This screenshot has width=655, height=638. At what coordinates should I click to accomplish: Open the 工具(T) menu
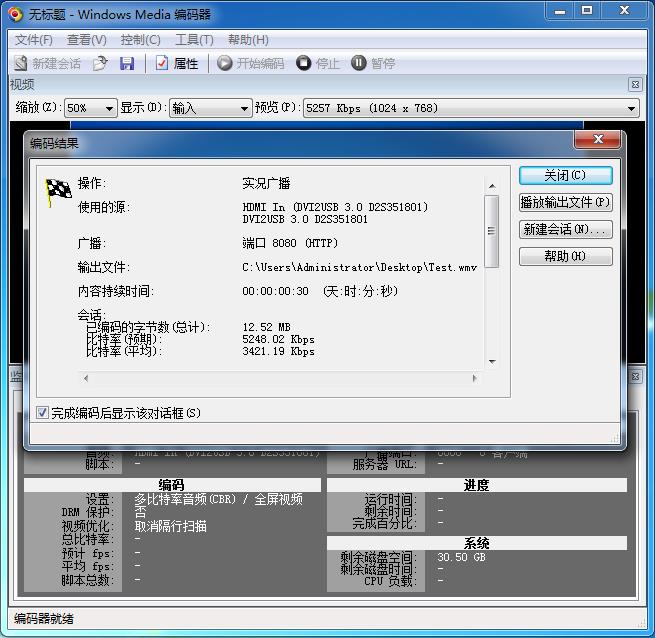[x=194, y=40]
